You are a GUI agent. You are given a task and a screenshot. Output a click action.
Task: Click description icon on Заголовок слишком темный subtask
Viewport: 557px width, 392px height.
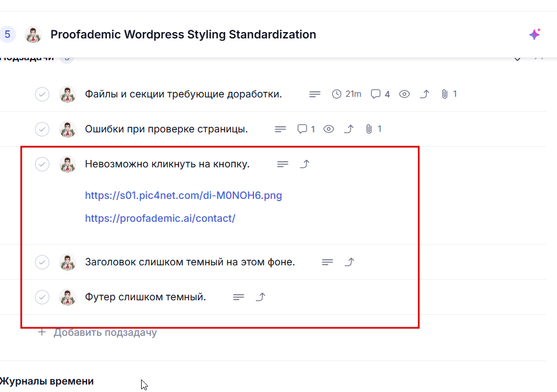pos(328,262)
